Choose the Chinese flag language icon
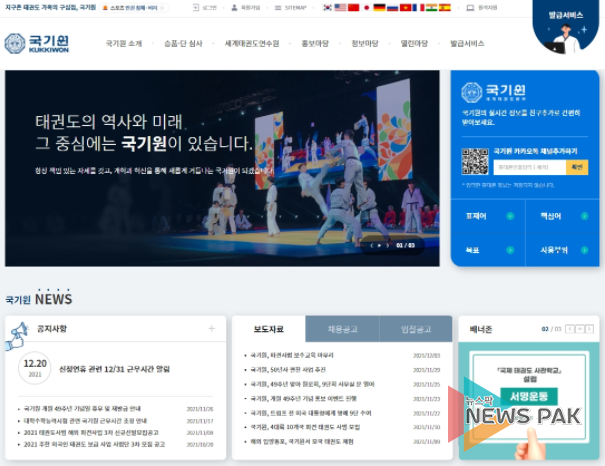 click(353, 7)
